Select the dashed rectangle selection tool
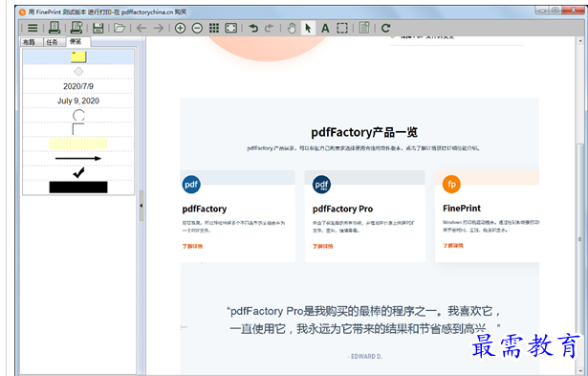 (342, 28)
